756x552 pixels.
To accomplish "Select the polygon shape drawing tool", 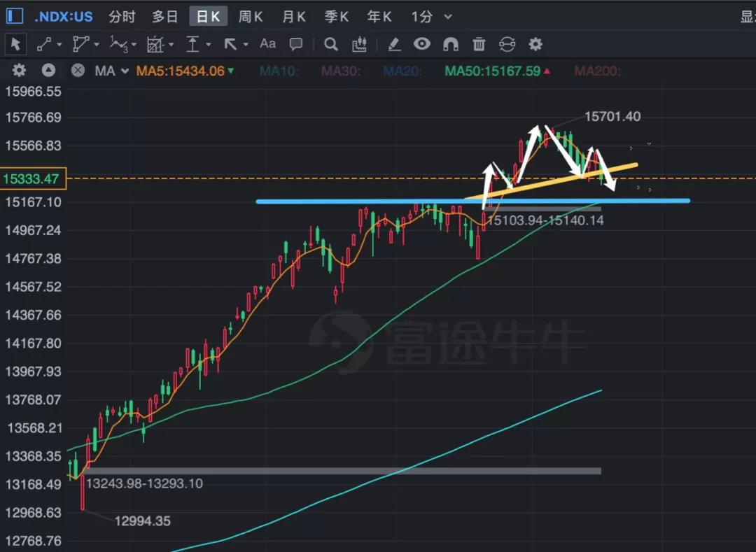I will tap(80, 44).
